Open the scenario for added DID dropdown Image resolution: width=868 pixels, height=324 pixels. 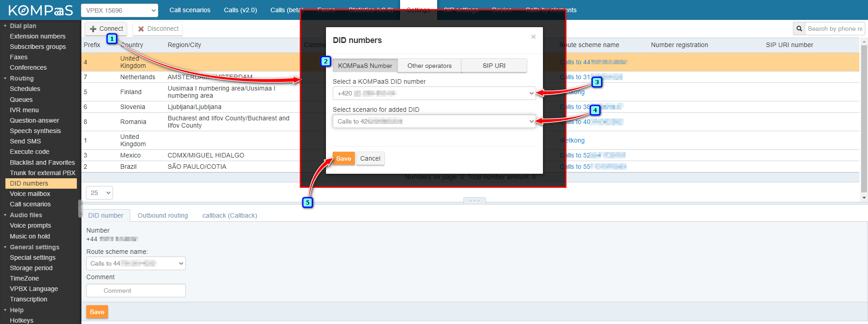click(434, 121)
